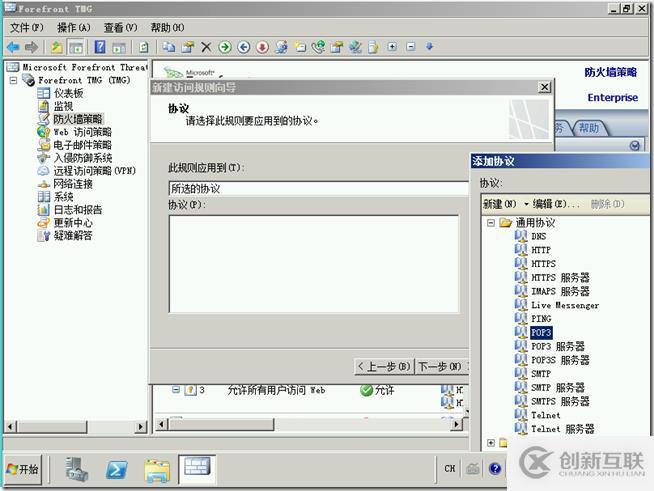Click the phone with globe toolbar icon
The height and width of the screenshot is (491, 654).
(318, 47)
